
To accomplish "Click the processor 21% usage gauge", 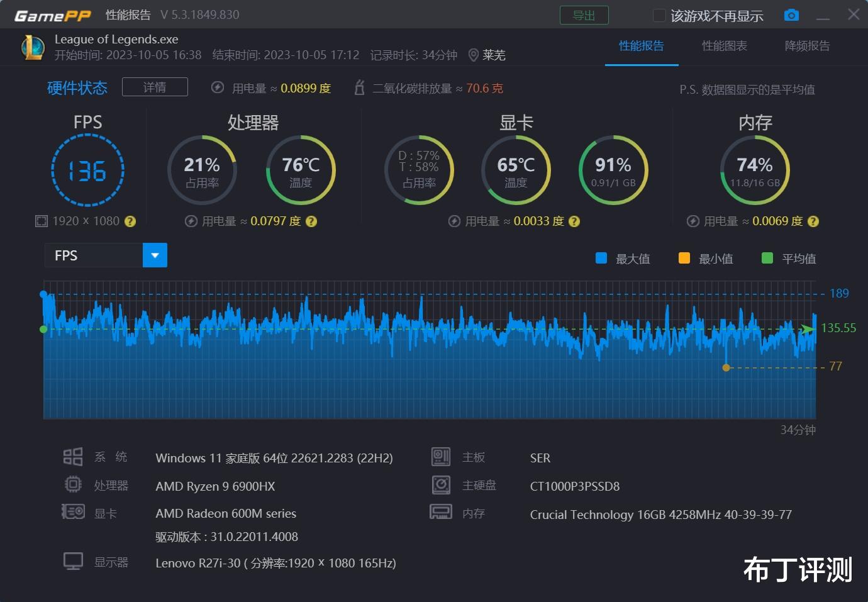I will click(202, 170).
